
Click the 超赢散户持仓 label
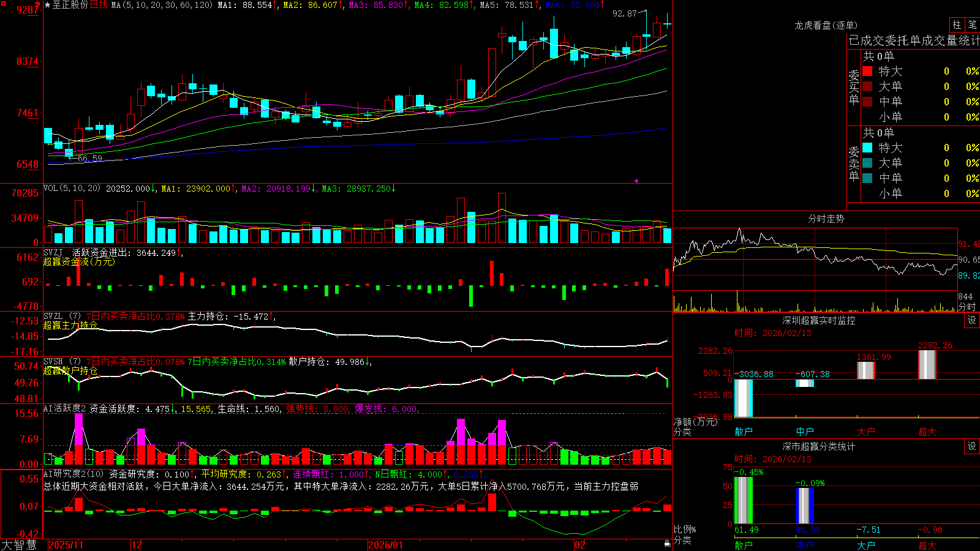(70, 370)
